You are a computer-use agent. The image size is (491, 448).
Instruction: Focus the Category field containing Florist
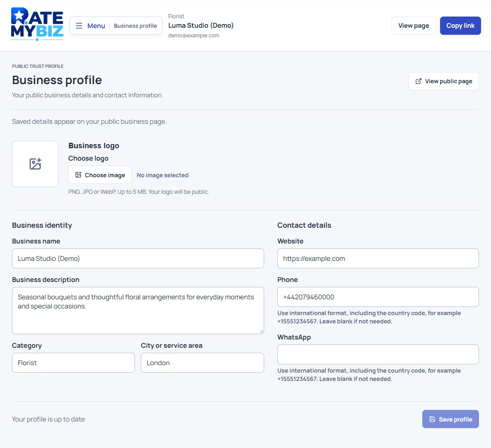coord(74,363)
